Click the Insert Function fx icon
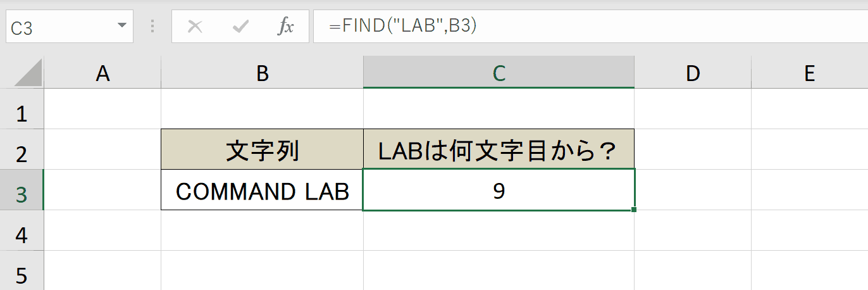Image resolution: width=868 pixels, height=290 pixels. tap(286, 27)
